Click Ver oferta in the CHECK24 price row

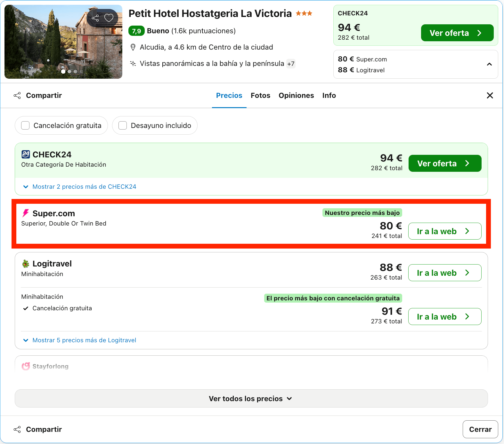pos(445,163)
